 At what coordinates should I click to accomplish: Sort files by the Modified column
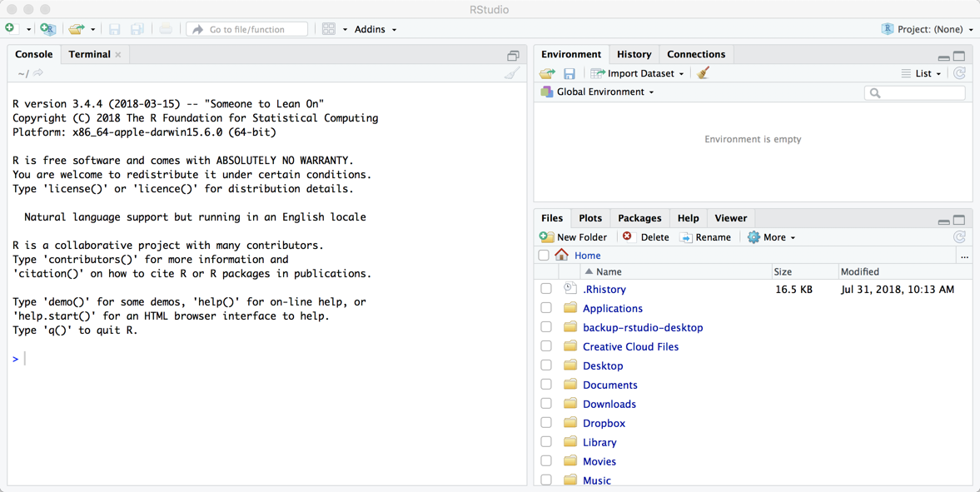coord(860,272)
